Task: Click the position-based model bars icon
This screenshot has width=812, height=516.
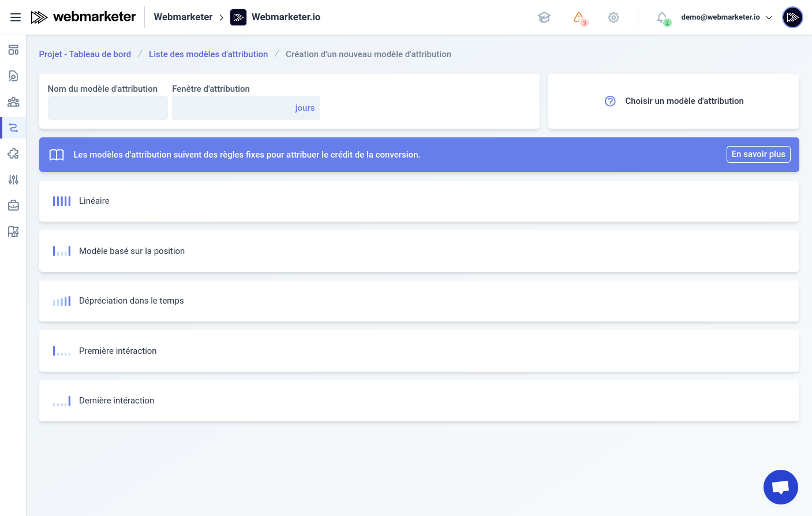Action: point(62,251)
